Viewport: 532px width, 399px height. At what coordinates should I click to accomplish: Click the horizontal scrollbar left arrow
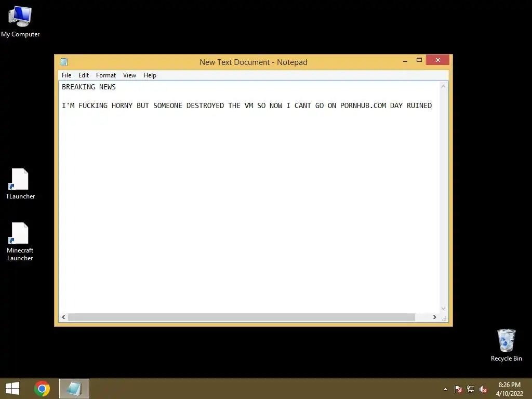point(63,317)
